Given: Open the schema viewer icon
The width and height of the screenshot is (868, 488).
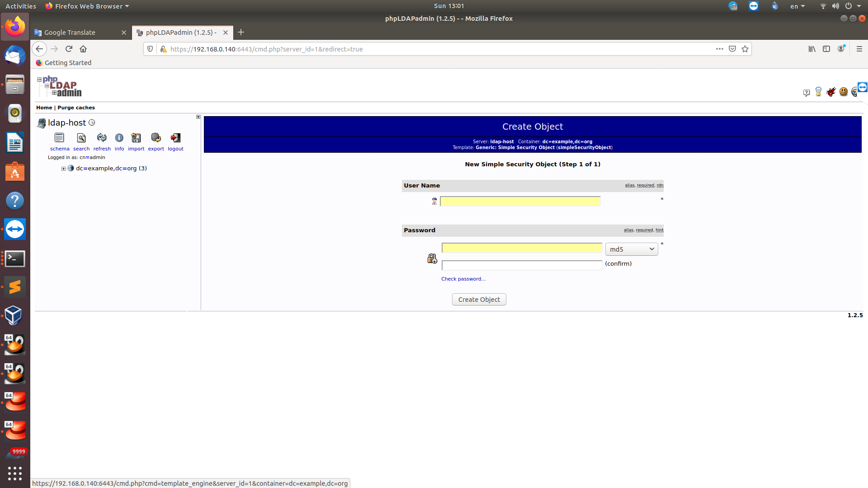Looking at the screenshot, I should click(x=59, y=138).
